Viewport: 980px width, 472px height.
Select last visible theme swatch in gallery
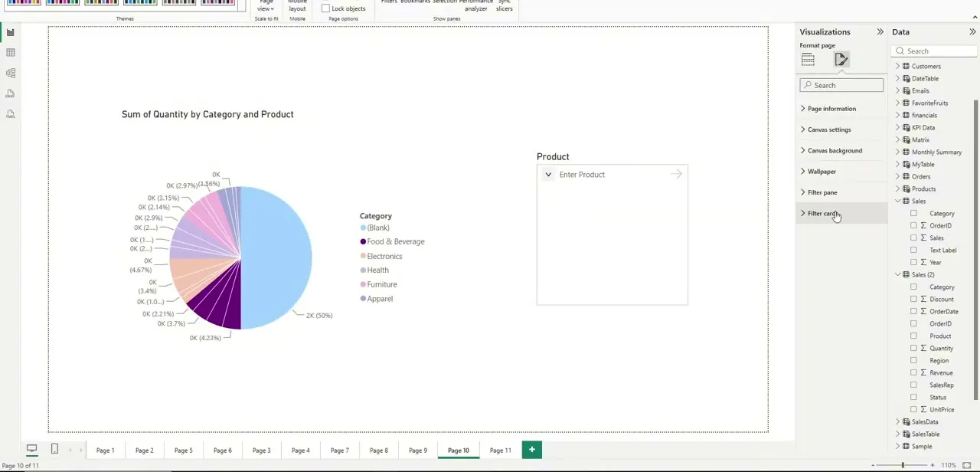217,3
